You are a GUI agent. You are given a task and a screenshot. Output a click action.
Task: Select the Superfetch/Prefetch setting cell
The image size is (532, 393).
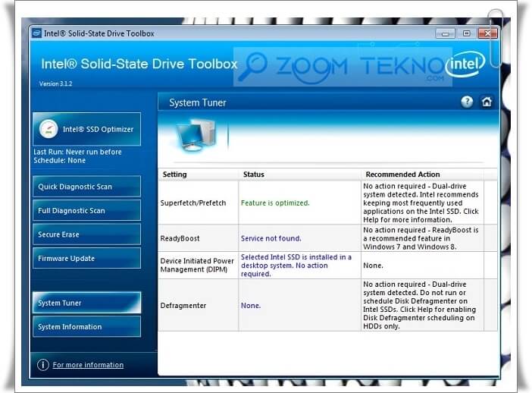pyautogui.click(x=198, y=203)
